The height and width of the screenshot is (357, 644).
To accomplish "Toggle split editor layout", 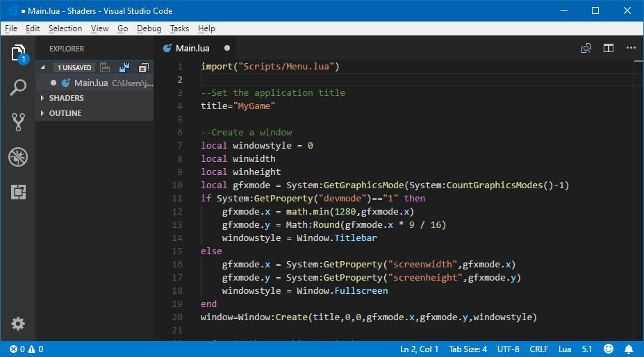I will (x=608, y=49).
